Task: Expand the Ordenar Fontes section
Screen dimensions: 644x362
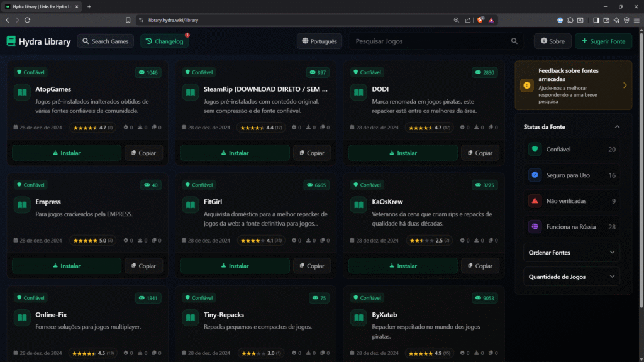Action: 572,253
